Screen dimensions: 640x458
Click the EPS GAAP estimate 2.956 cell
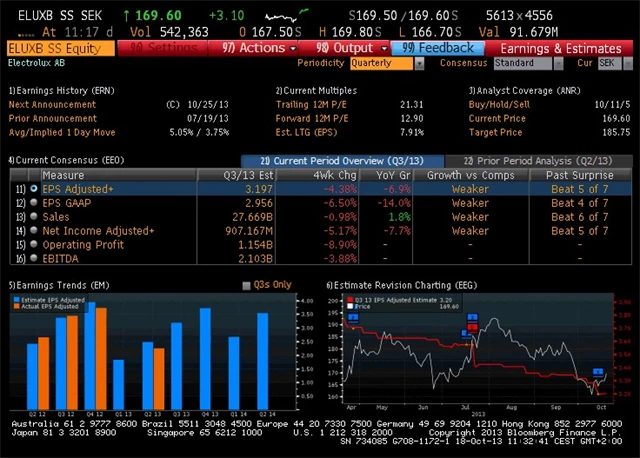coord(259,203)
